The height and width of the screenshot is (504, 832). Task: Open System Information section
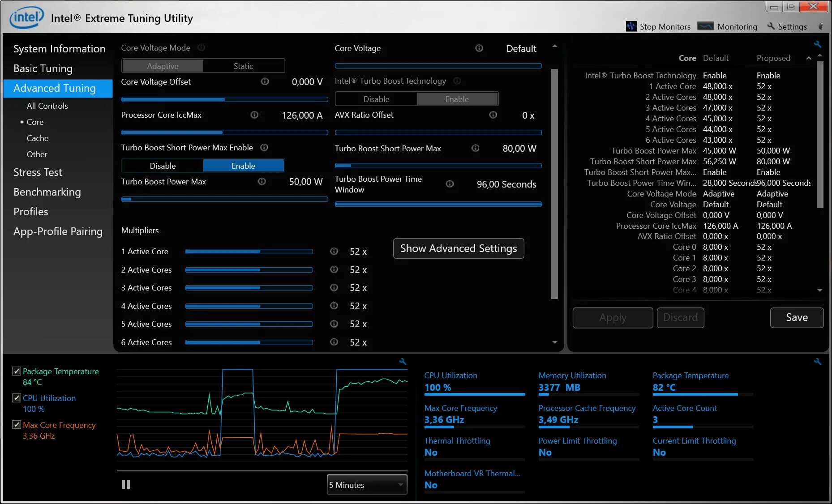point(60,49)
